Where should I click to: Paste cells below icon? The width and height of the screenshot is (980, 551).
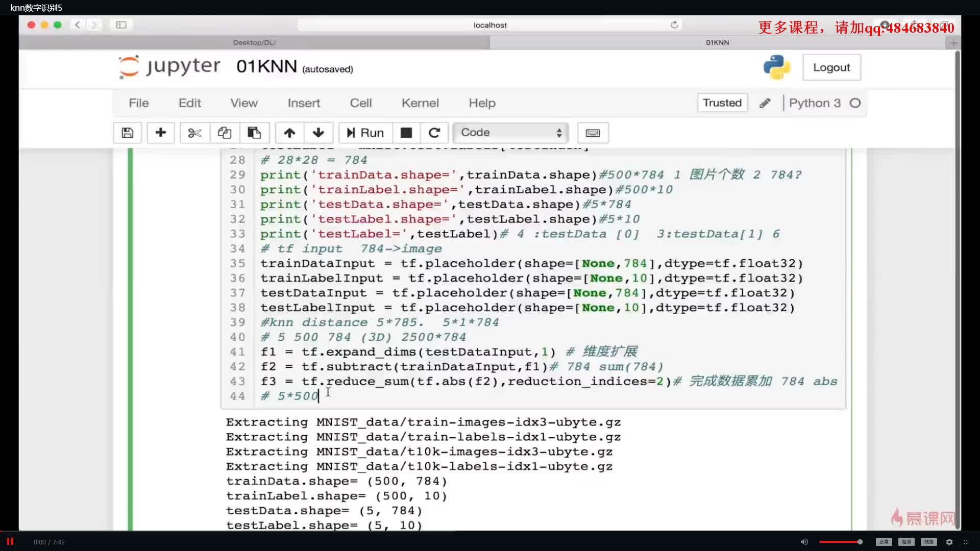pyautogui.click(x=254, y=133)
